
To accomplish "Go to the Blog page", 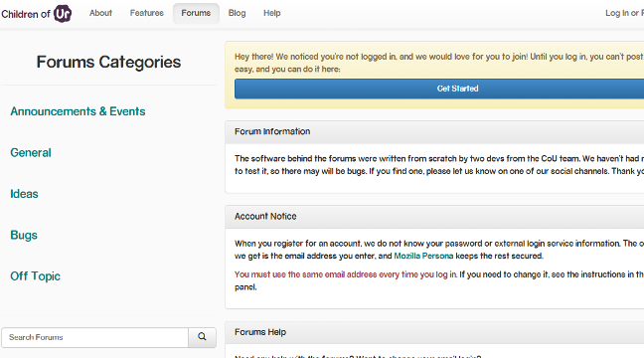I will (237, 13).
